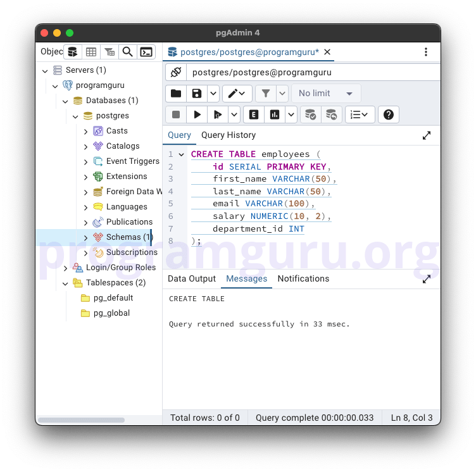This screenshot has height=472, width=476.
Task: Expand the Schemas (1) node chevron
Action: (85, 238)
